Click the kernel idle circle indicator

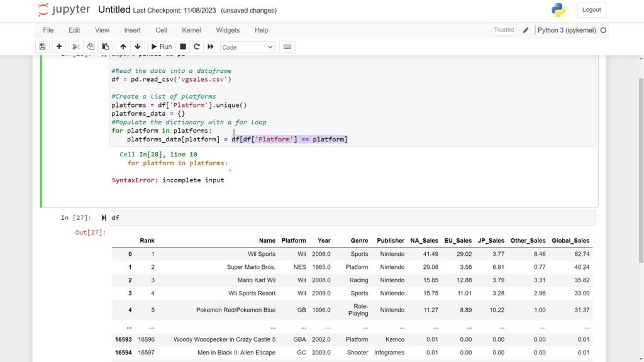click(x=603, y=30)
